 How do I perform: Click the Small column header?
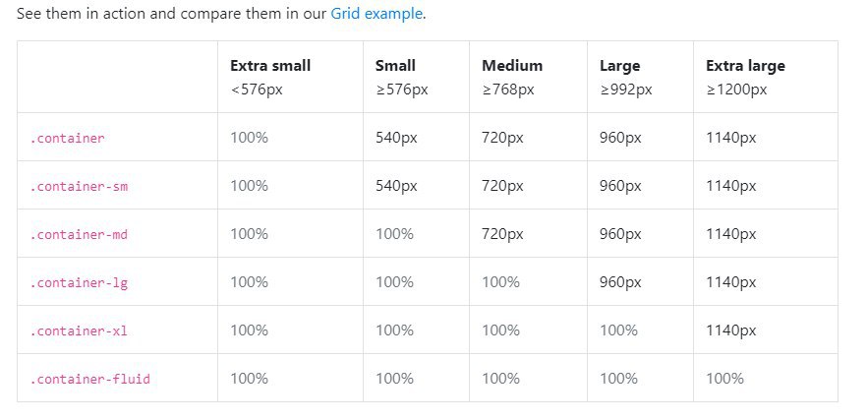[395, 66]
